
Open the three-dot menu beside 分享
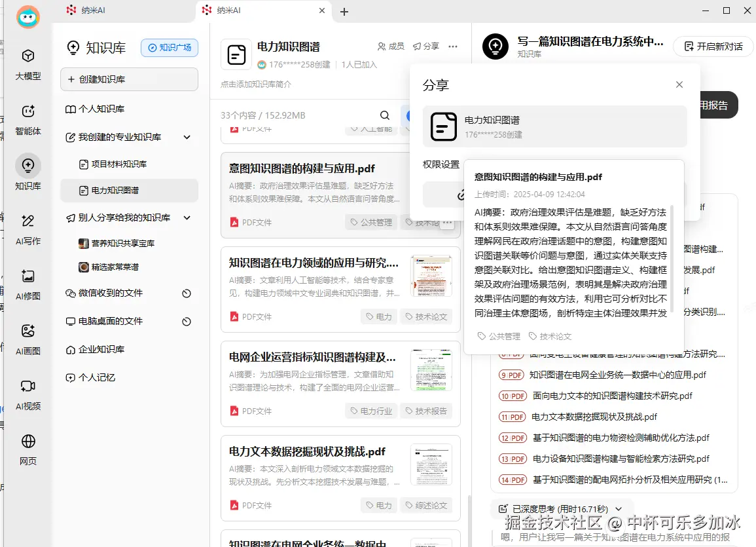(453, 47)
